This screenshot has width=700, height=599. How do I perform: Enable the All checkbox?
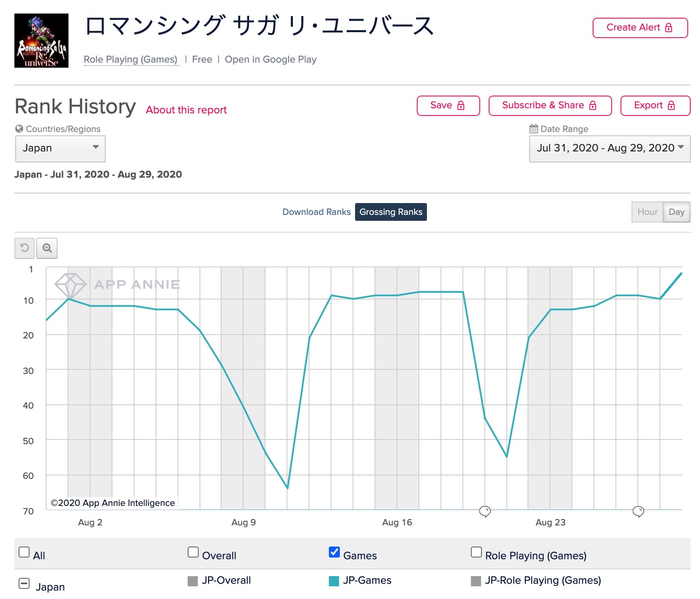click(24, 552)
